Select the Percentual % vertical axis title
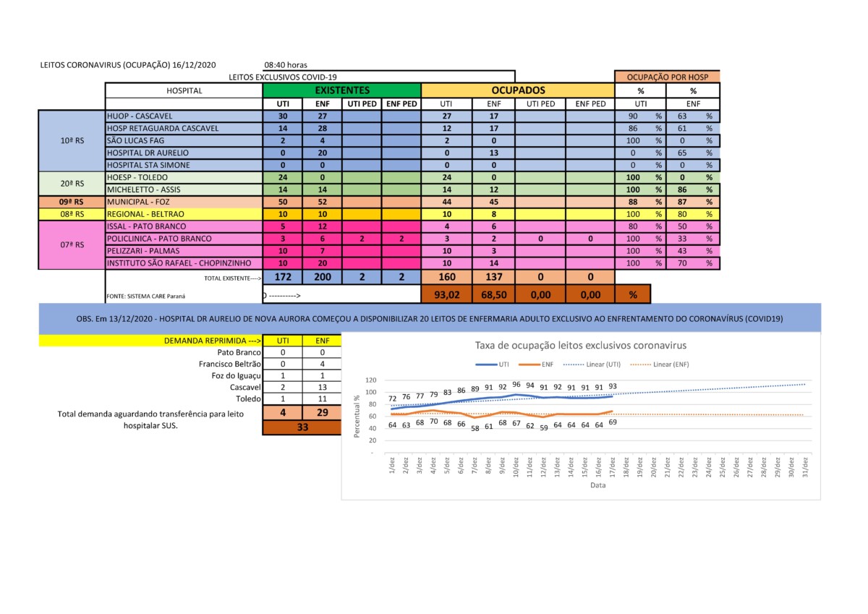The width and height of the screenshot is (868, 614). click(x=356, y=416)
